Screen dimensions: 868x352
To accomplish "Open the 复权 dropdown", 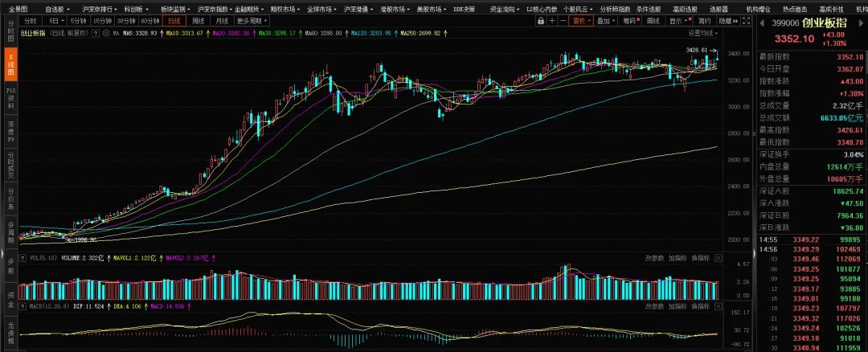I will pyautogui.click(x=582, y=21).
